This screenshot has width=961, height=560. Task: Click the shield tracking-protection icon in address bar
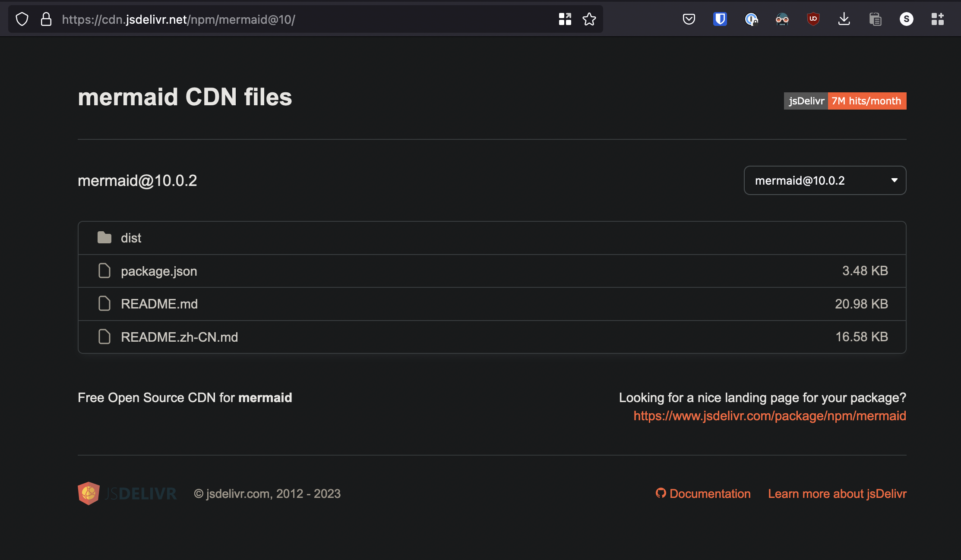(x=22, y=19)
